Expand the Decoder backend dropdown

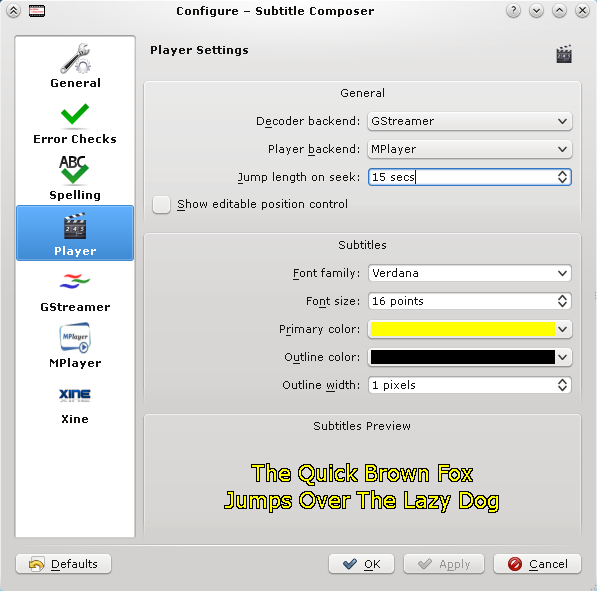(469, 121)
